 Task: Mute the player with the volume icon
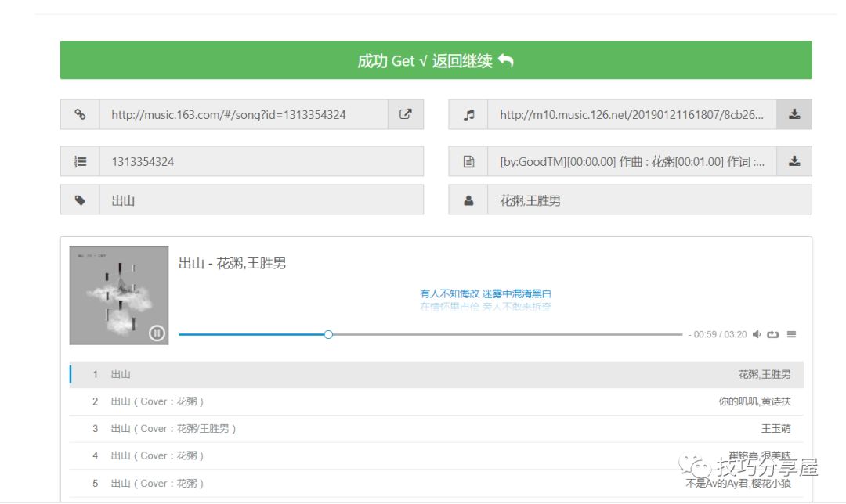point(757,334)
